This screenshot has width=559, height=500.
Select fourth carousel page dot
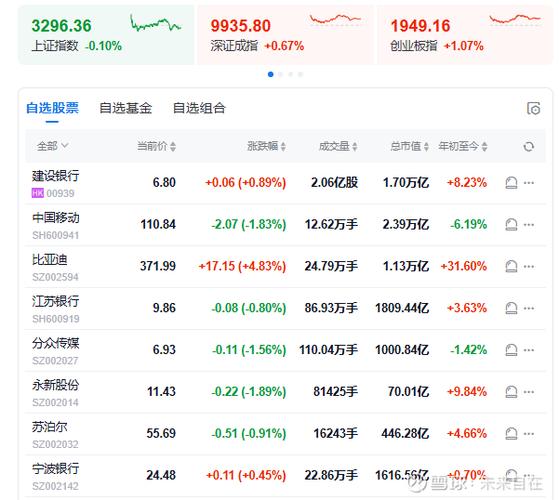tap(301, 74)
